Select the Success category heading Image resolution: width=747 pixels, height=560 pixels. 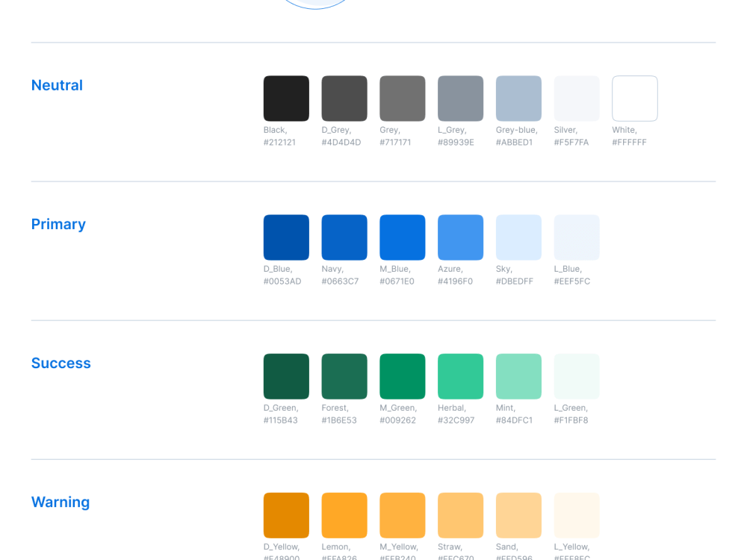tap(61, 363)
